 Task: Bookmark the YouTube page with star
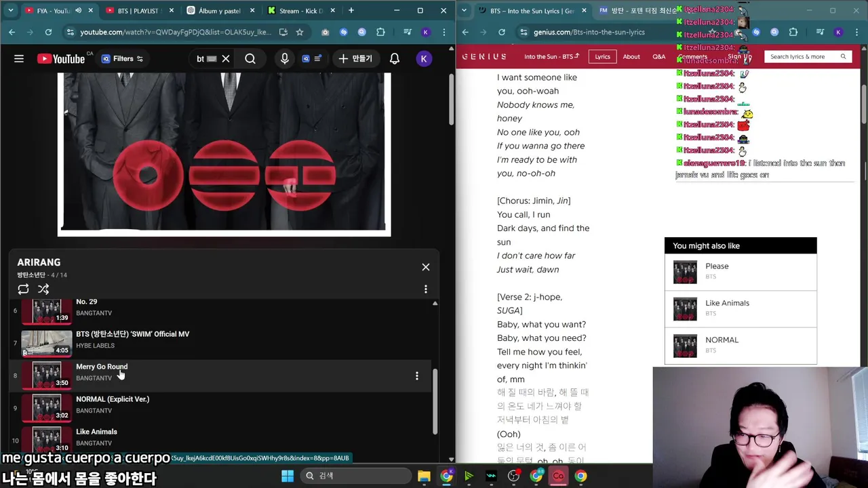[300, 32]
